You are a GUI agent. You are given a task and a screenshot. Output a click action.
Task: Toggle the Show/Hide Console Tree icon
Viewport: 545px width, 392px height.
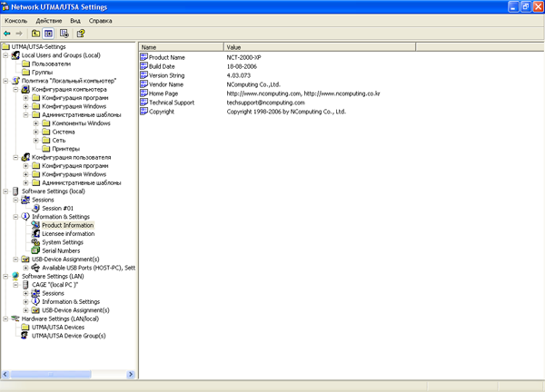[48, 34]
